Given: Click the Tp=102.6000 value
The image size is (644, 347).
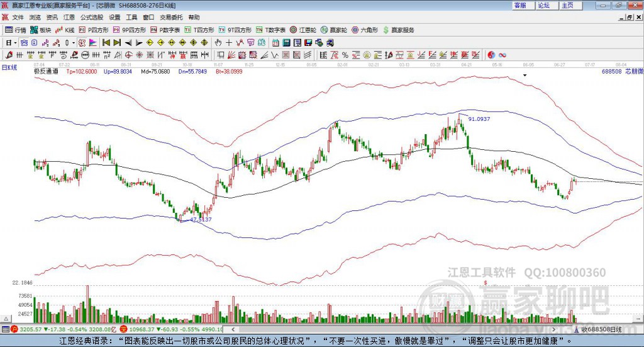Looking at the screenshot, I should (81, 72).
